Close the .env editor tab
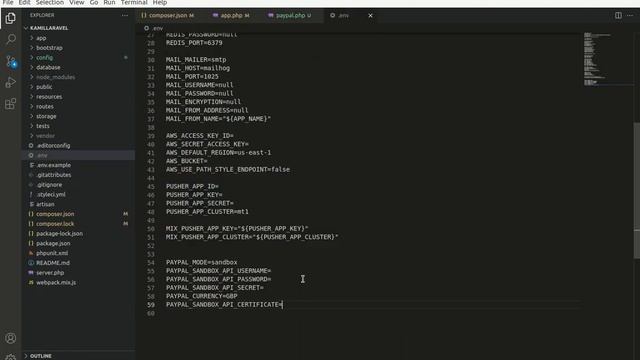This screenshot has width=640, height=360. click(370, 16)
